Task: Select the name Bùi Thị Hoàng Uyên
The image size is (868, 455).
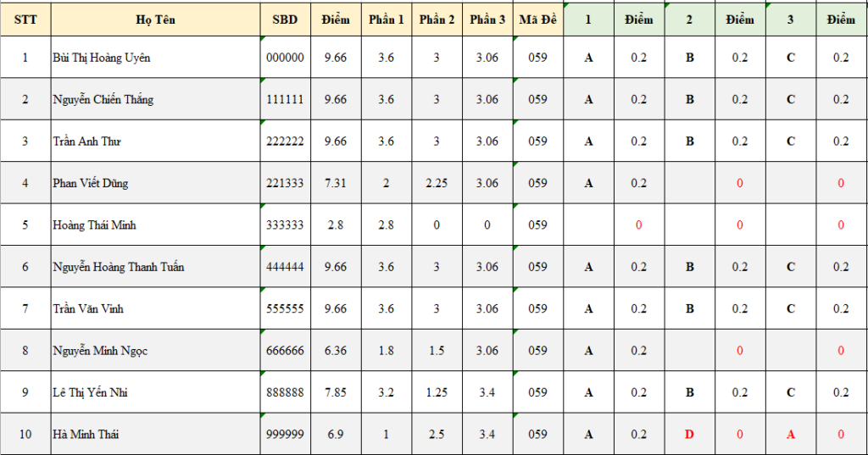Action: [x=102, y=58]
